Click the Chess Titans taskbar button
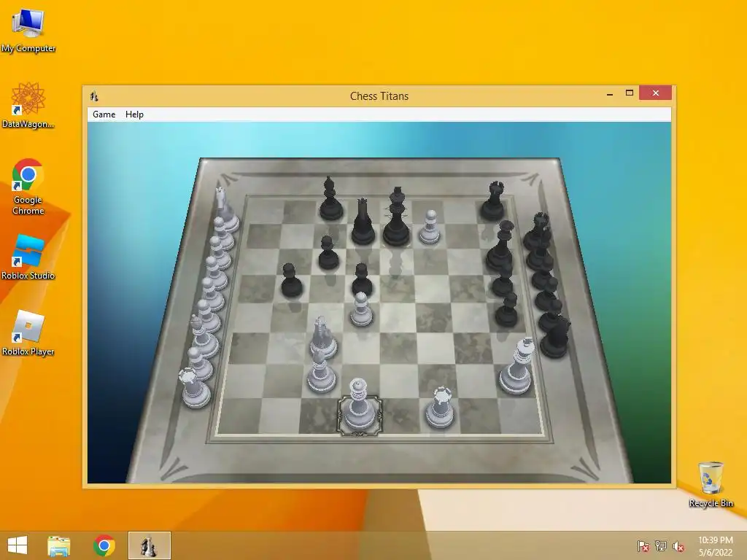Screen dimensions: 747x560 pyautogui.click(x=149, y=545)
